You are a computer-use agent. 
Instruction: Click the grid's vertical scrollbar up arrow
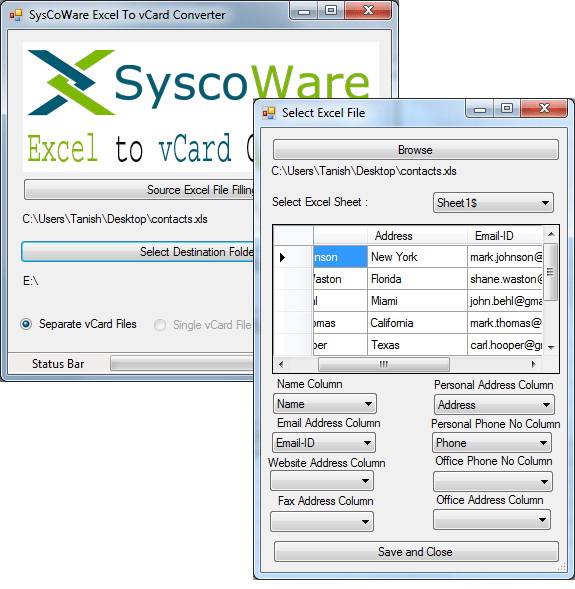tap(551, 234)
